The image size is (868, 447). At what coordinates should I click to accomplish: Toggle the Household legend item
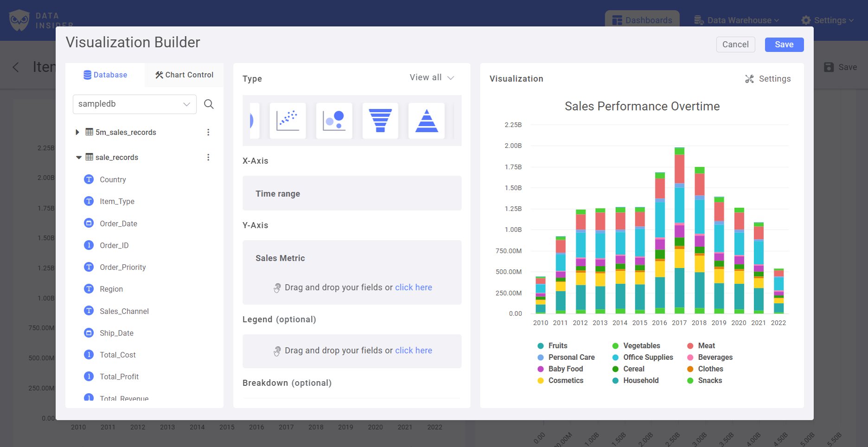point(641,380)
